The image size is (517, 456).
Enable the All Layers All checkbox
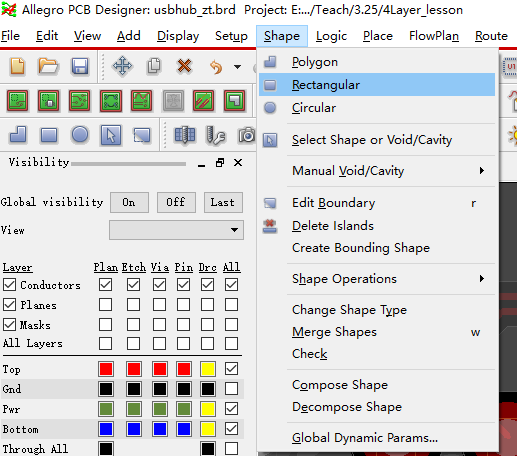tap(231, 344)
